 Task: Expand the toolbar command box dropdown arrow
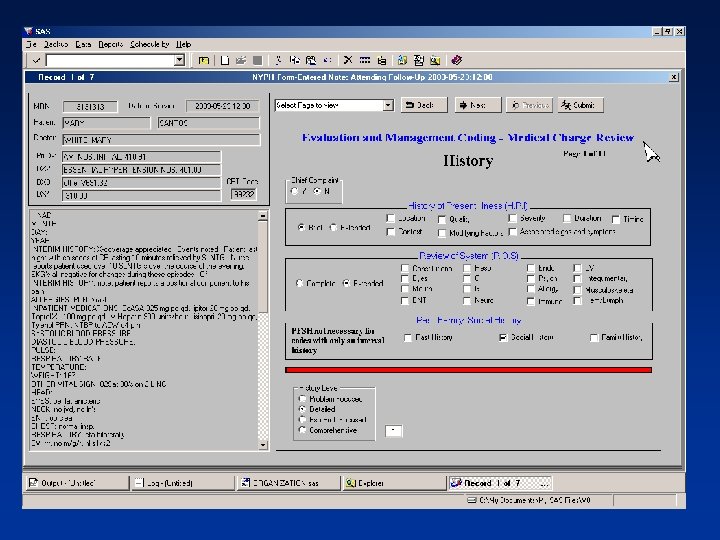[x=180, y=60]
